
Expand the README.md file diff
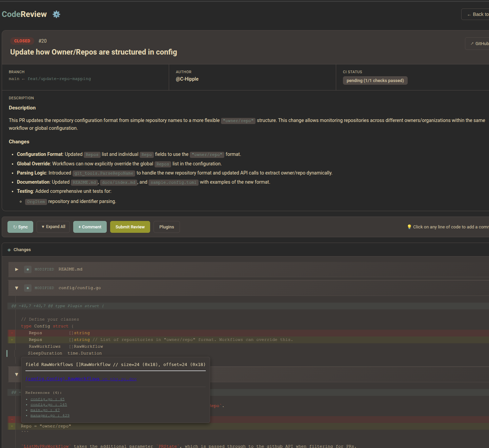tap(17, 269)
